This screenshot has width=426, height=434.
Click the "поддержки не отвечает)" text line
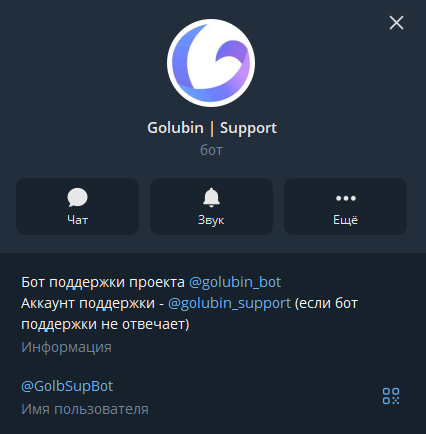click(105, 324)
